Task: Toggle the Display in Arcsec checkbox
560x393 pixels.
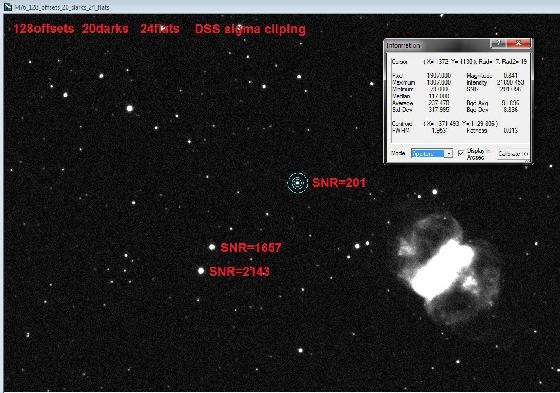Action: pyautogui.click(x=461, y=153)
